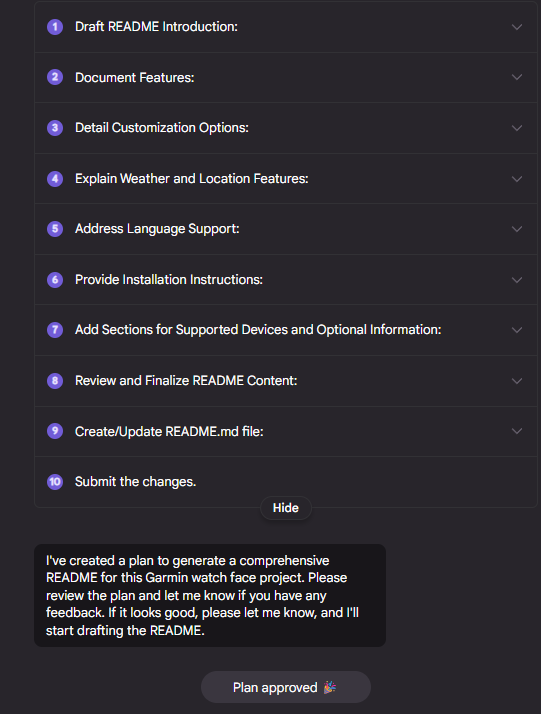Click the step 8 number badge
This screenshot has height=714, width=541.
tap(55, 381)
